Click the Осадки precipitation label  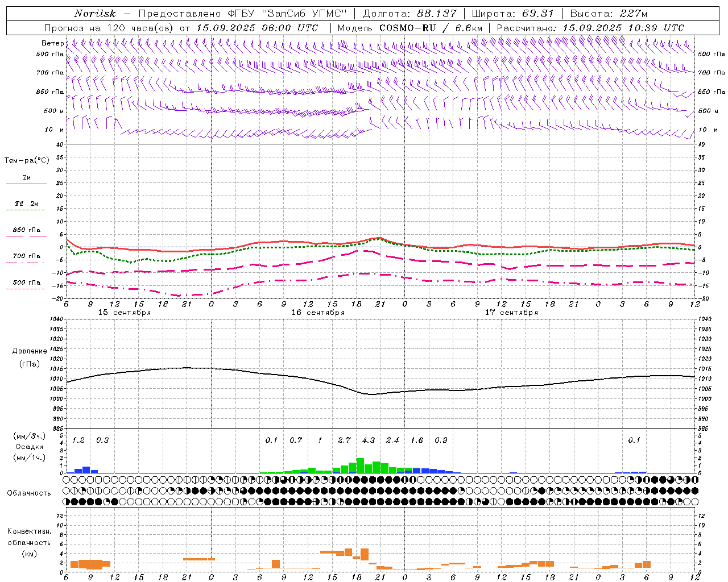[x=30, y=447]
